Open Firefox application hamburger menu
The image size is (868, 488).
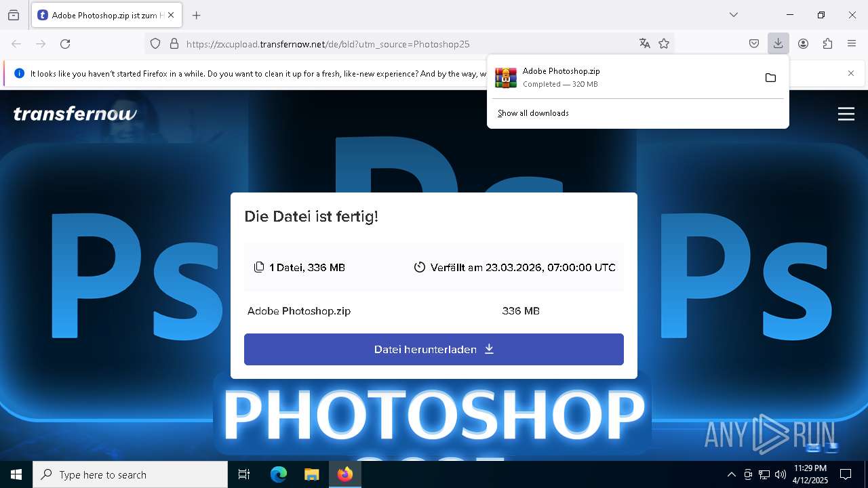852,44
